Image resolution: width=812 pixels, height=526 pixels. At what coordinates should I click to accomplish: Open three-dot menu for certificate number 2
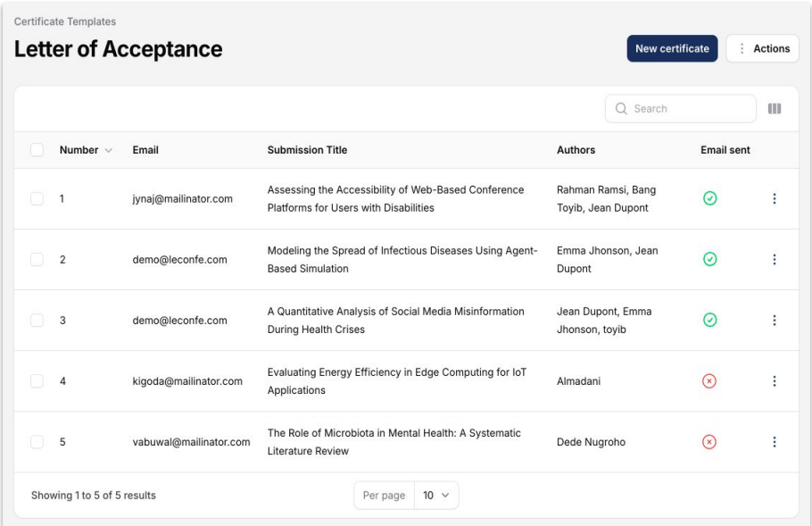(x=775, y=259)
